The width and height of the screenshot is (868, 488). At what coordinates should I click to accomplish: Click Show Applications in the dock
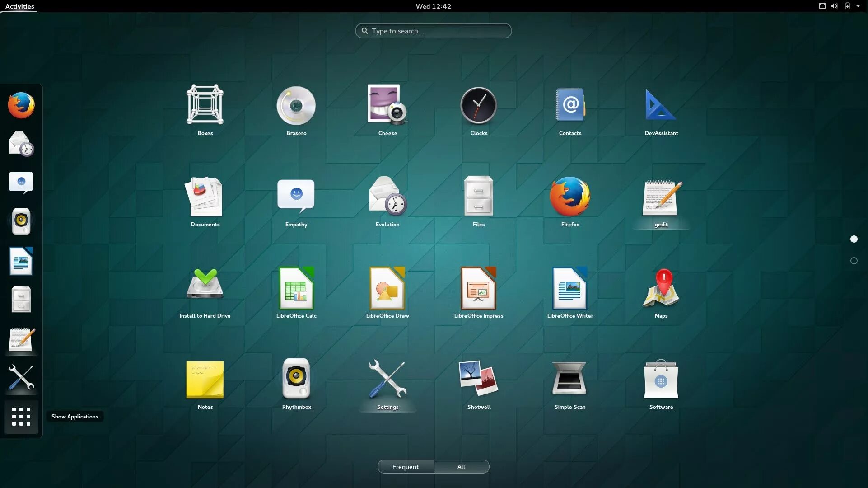coord(21,417)
